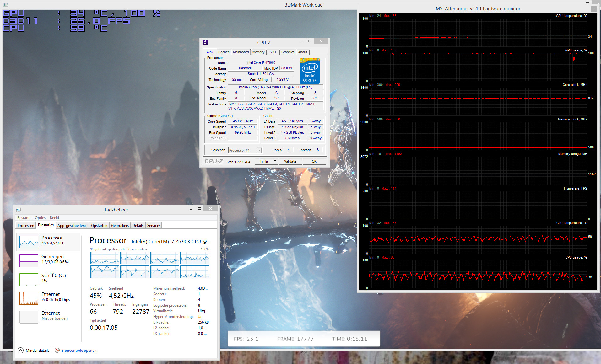Click the Broncontrole resource monitor icon
This screenshot has height=364, width=601.
[x=57, y=350]
